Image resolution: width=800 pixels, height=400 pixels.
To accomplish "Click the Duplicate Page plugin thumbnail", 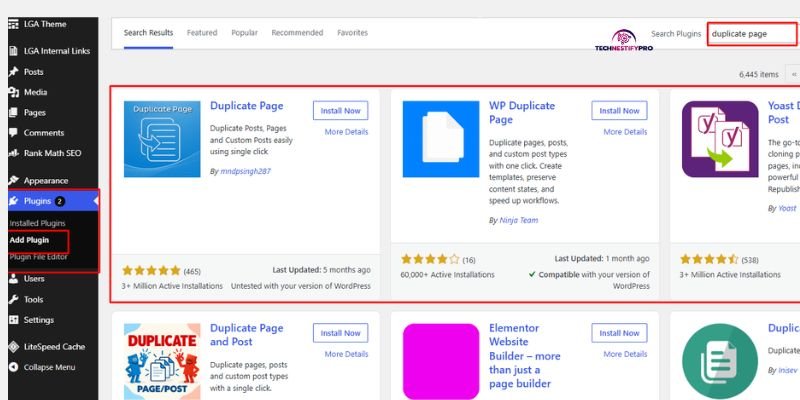I will [x=162, y=139].
